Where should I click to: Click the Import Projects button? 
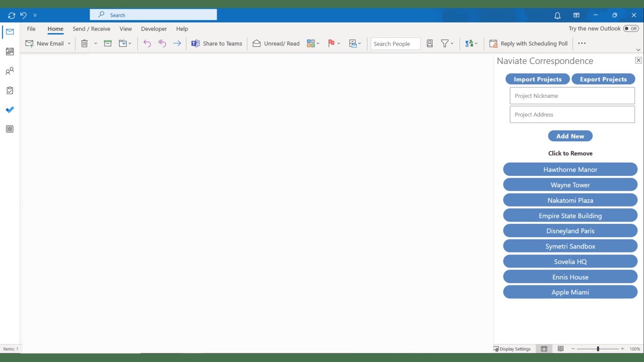point(537,79)
